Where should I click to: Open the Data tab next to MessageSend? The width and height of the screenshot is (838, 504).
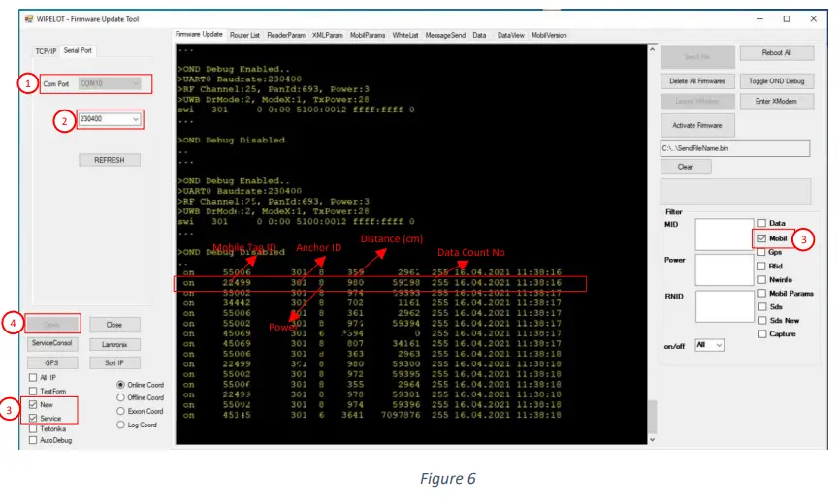tap(479, 35)
